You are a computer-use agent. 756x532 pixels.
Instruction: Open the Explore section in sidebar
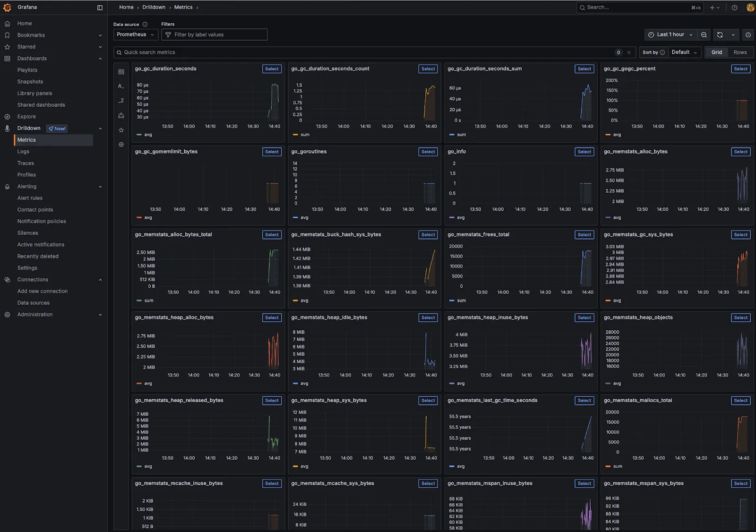(x=27, y=116)
